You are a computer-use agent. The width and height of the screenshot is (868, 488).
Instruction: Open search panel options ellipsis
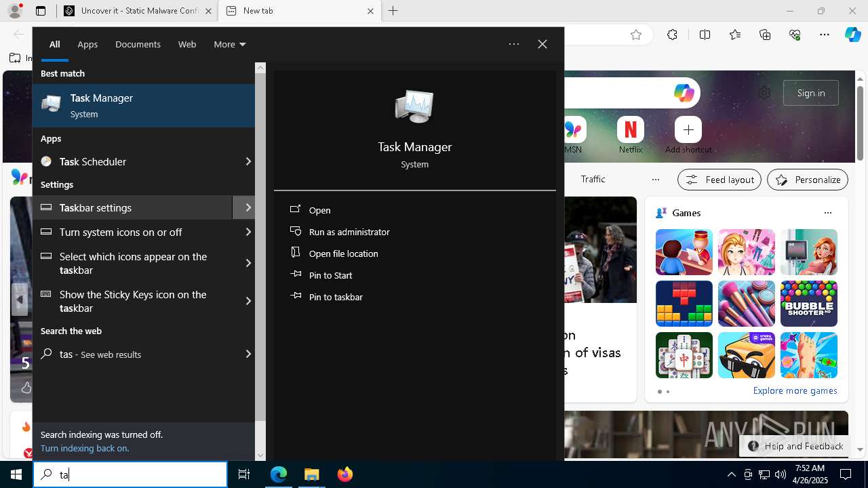point(514,44)
